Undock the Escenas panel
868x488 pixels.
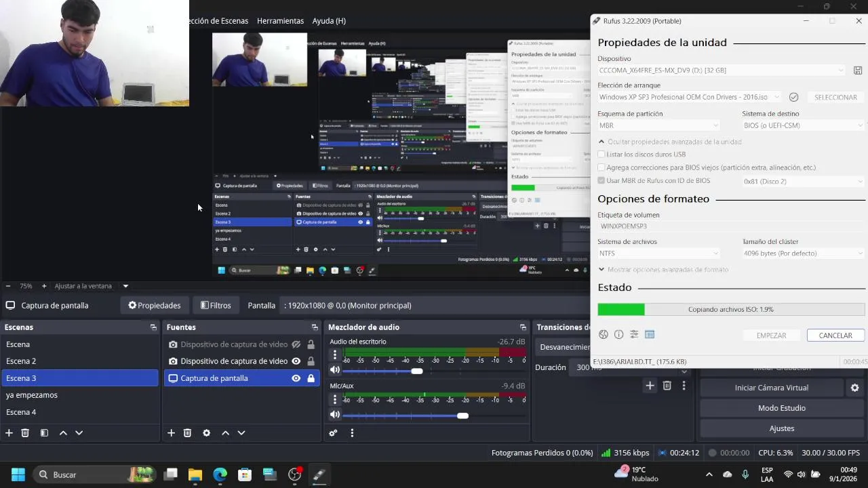point(153,327)
